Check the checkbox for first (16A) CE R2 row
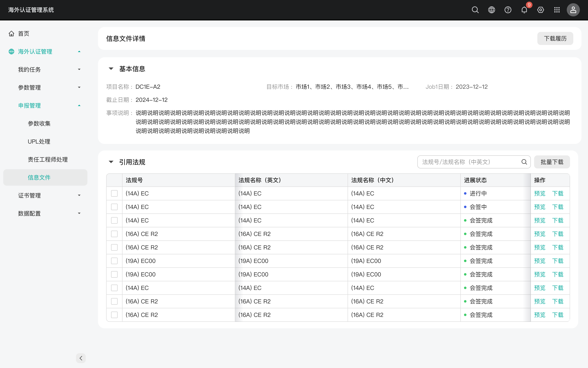 point(114,234)
